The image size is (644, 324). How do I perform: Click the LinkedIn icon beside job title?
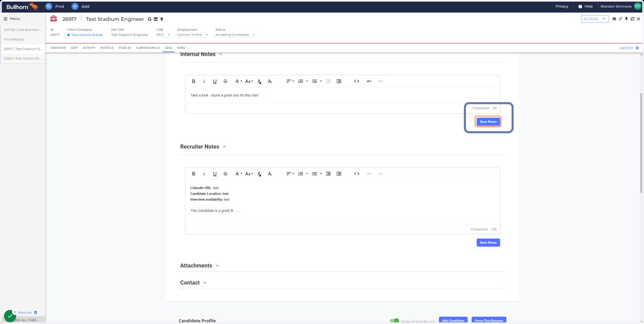coord(156,19)
